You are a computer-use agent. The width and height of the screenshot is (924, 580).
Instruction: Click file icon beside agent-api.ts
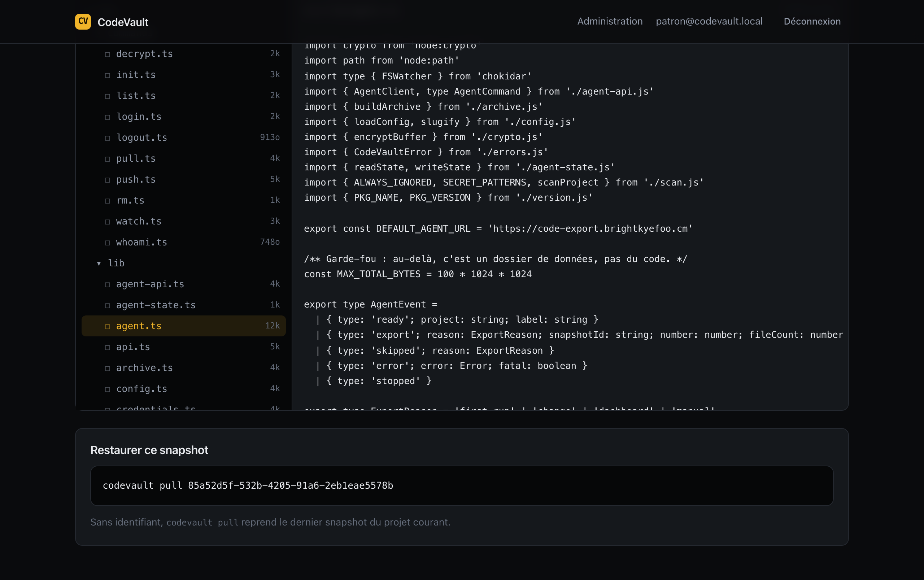(108, 285)
